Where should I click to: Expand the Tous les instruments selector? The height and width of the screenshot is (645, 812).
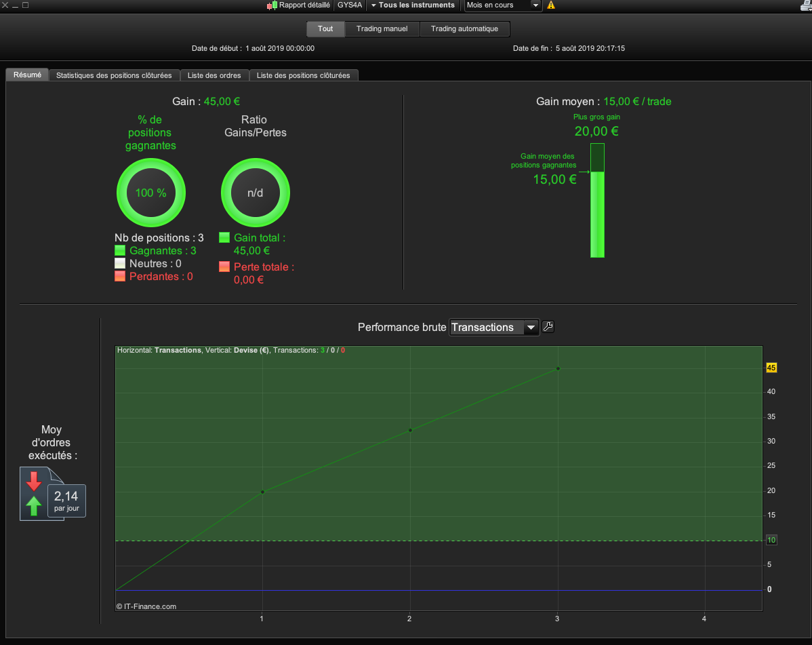pyautogui.click(x=412, y=5)
